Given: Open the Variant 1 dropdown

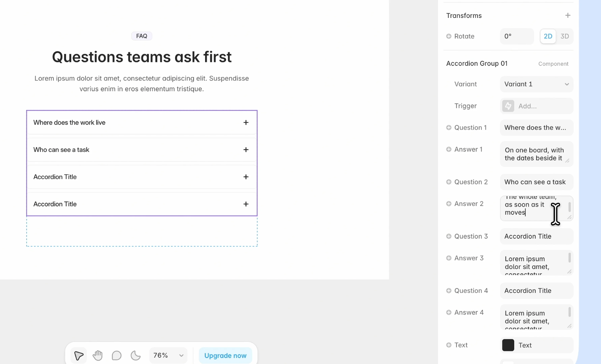Looking at the screenshot, I should point(537,84).
